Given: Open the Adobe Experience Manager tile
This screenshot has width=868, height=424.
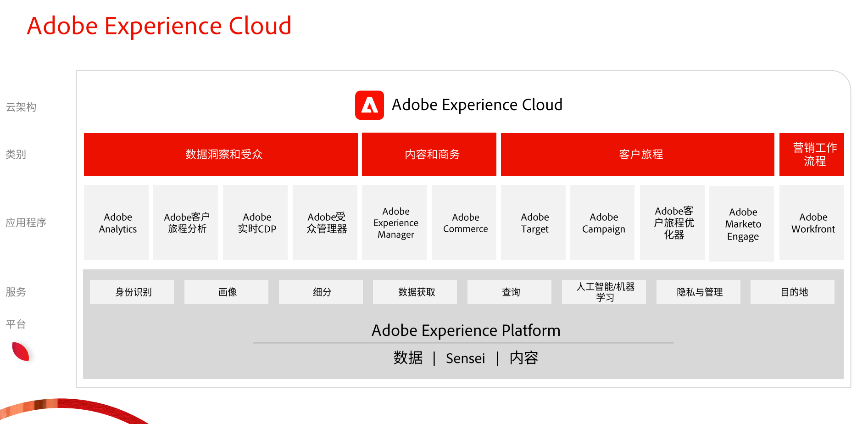Looking at the screenshot, I should tap(395, 223).
